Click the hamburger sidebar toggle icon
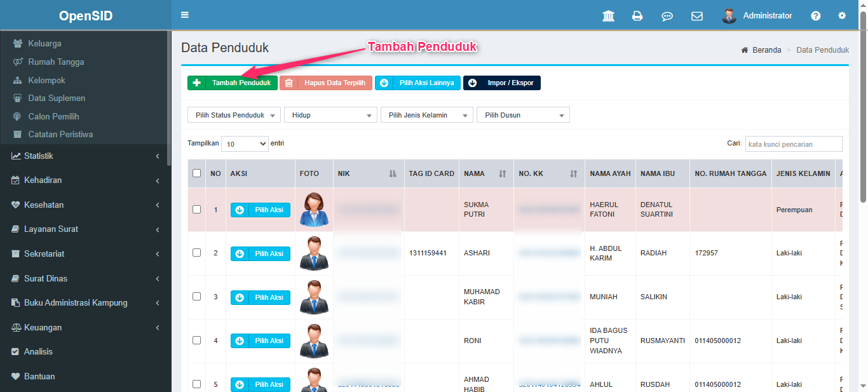 pos(185,15)
